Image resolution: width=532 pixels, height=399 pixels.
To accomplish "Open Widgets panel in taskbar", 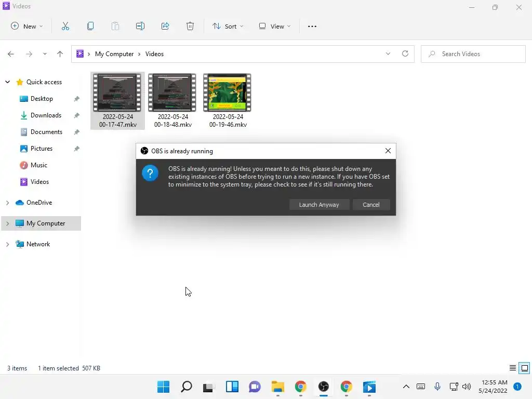I will click(232, 387).
